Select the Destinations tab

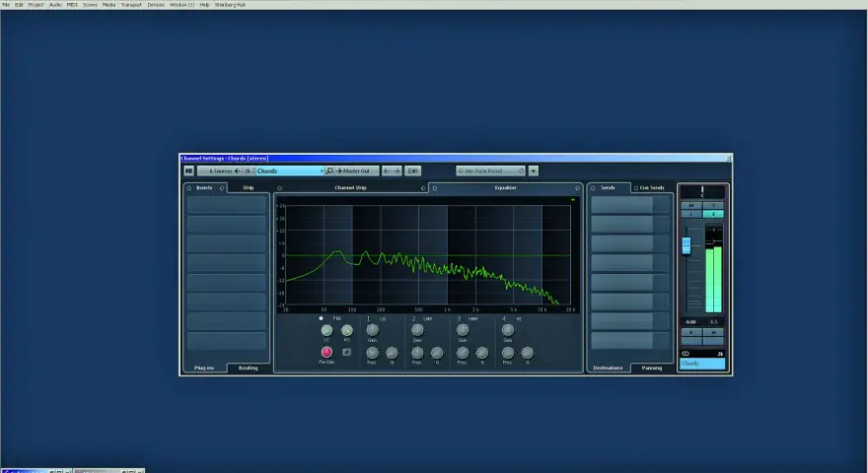pos(608,368)
